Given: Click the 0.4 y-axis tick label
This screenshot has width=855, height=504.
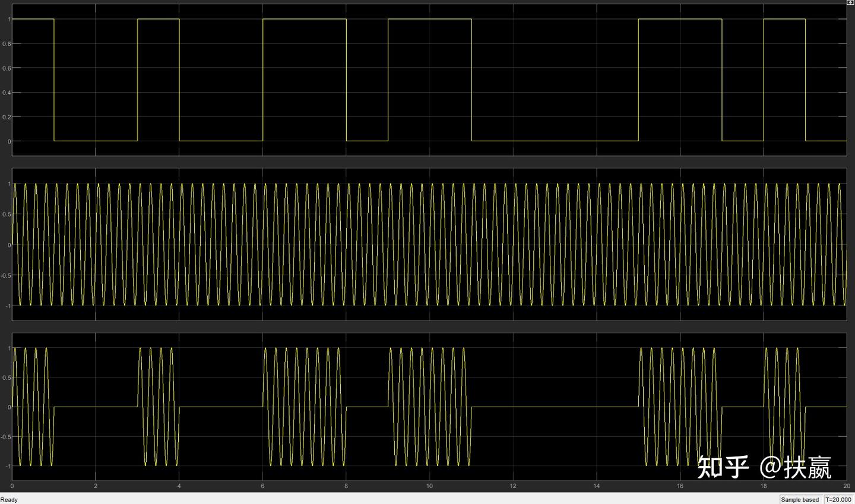Looking at the screenshot, I should click(6, 93).
